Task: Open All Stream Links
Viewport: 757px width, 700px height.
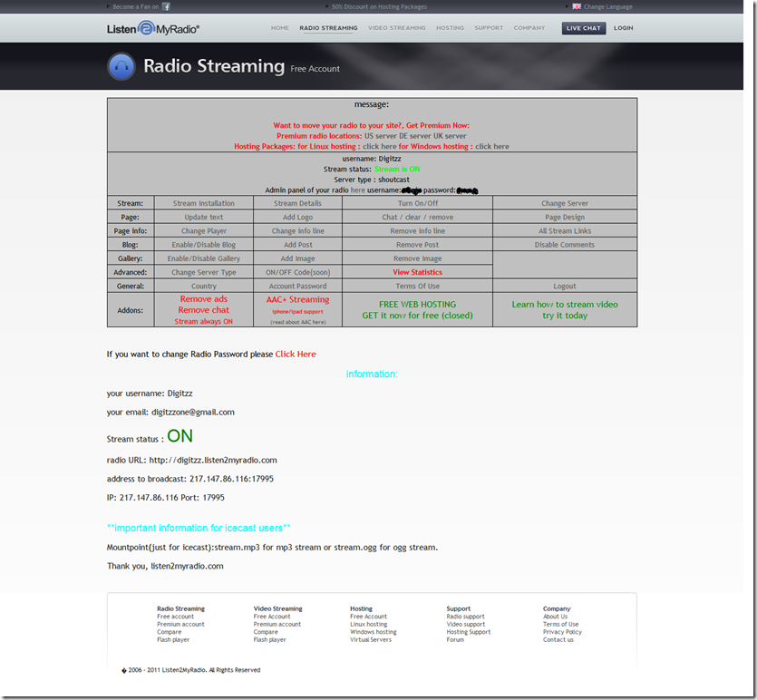Action: coord(565,230)
